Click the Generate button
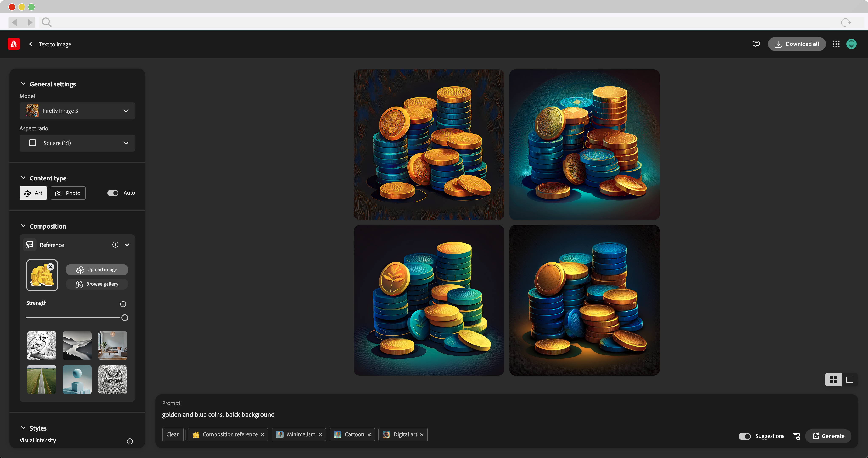 828,436
